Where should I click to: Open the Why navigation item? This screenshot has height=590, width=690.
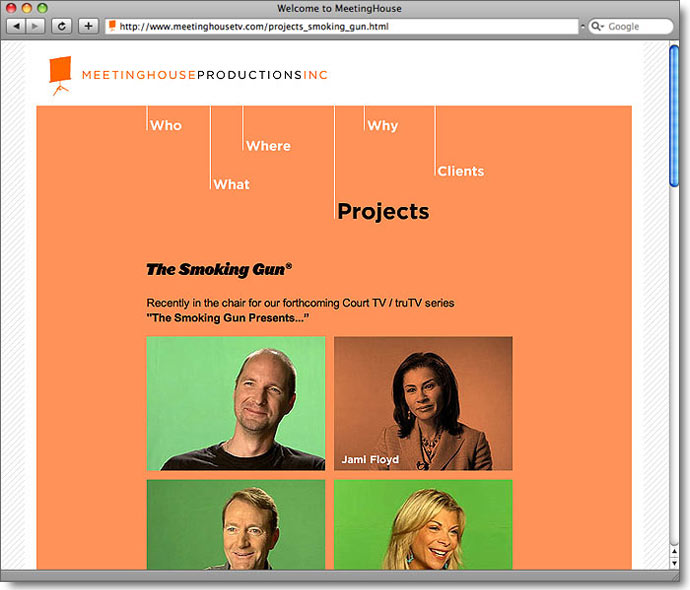[x=383, y=126]
